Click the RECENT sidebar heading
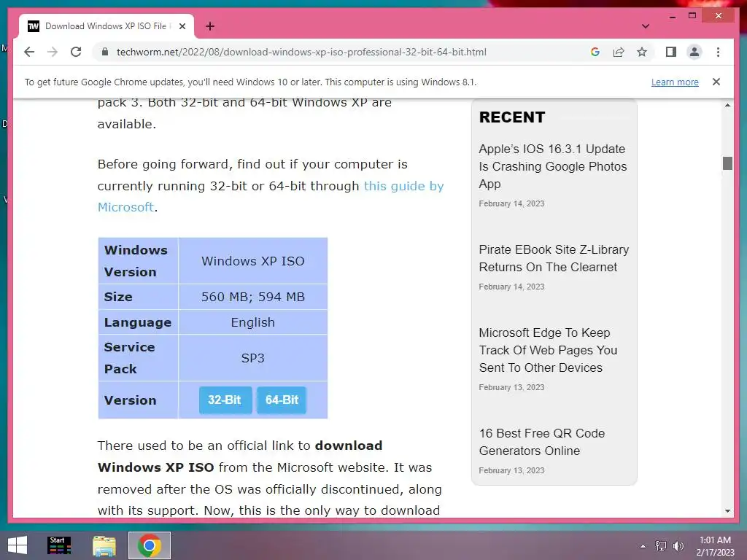The width and height of the screenshot is (747, 560). 511,117
